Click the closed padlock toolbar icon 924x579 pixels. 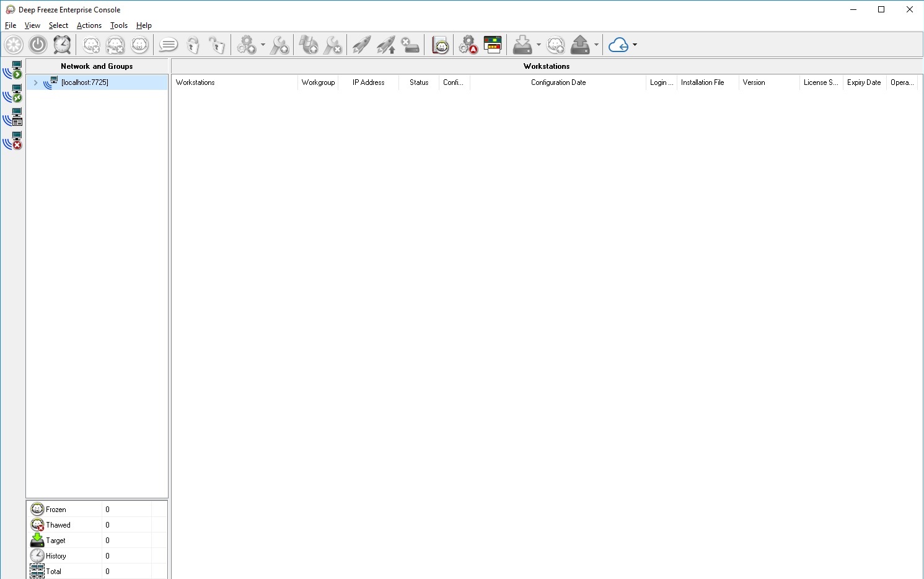[x=193, y=45]
